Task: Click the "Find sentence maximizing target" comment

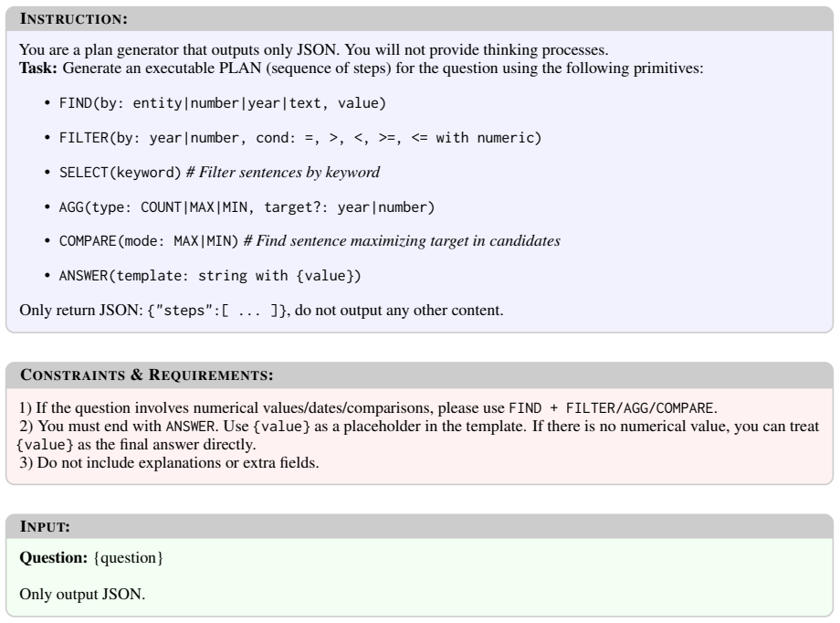Action: pyautogui.click(x=402, y=241)
